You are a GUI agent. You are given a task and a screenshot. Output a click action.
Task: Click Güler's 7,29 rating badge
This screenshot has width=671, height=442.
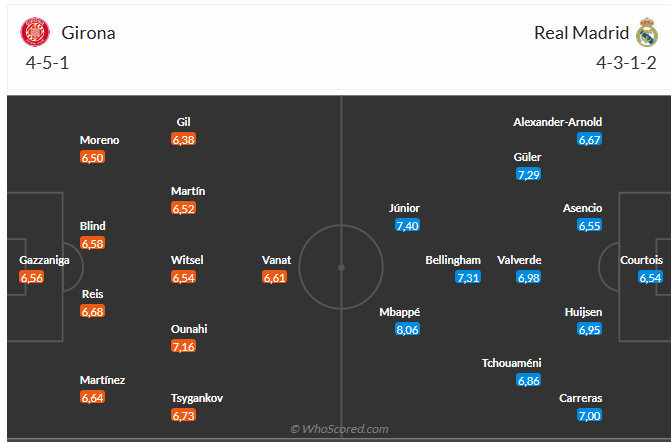coord(528,175)
